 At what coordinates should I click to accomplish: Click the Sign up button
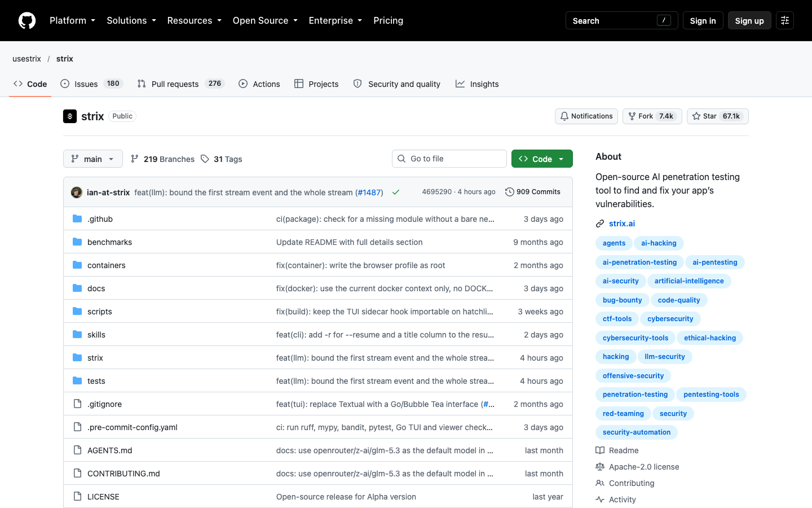coord(749,20)
